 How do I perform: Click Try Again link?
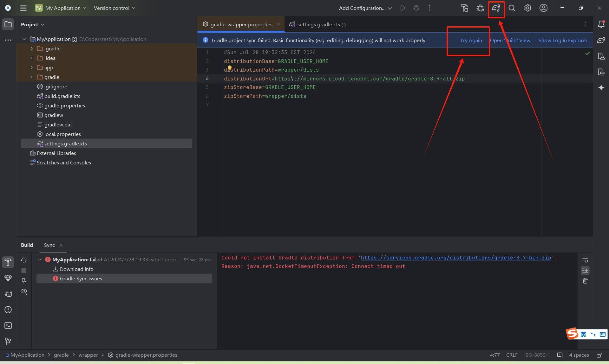pos(471,40)
